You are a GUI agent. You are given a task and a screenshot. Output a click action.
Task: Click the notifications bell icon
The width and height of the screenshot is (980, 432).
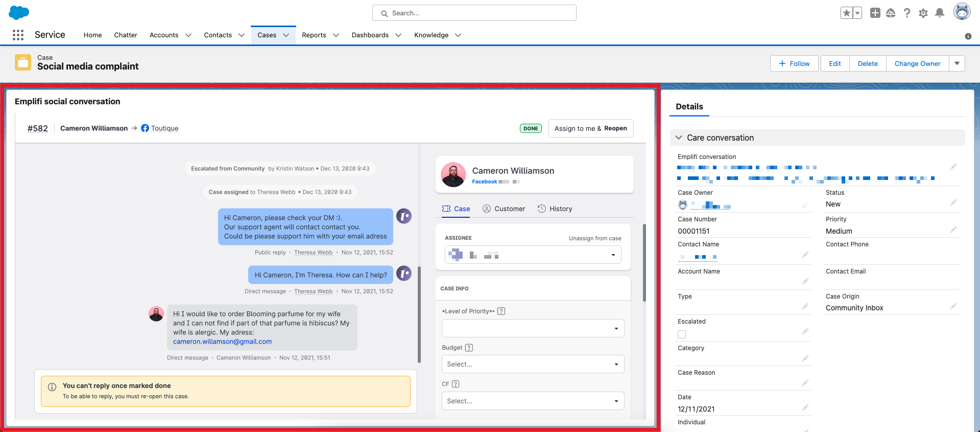(x=939, y=13)
